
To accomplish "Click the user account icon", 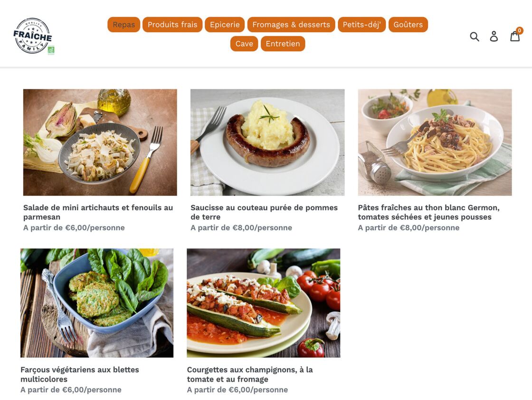I will coord(494,36).
